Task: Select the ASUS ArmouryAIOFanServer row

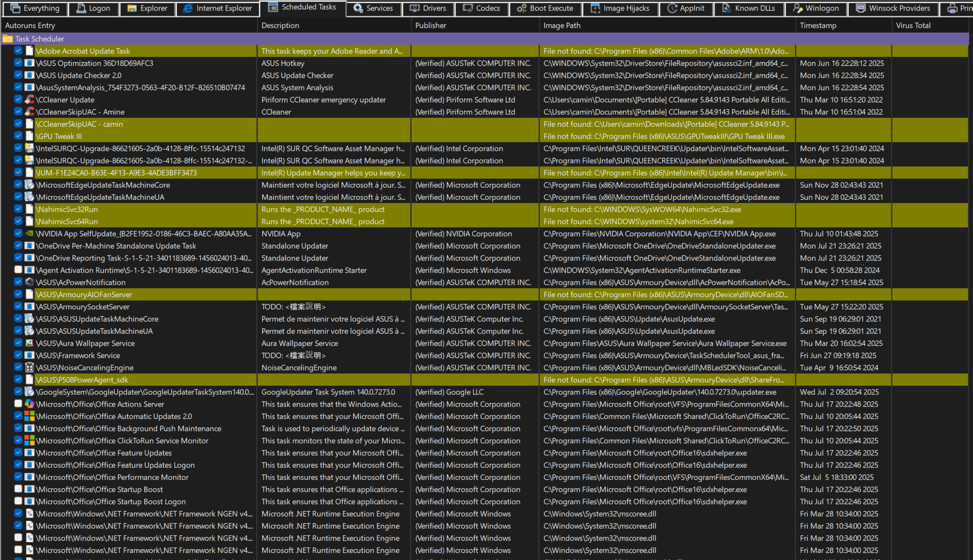Action: click(x=485, y=294)
